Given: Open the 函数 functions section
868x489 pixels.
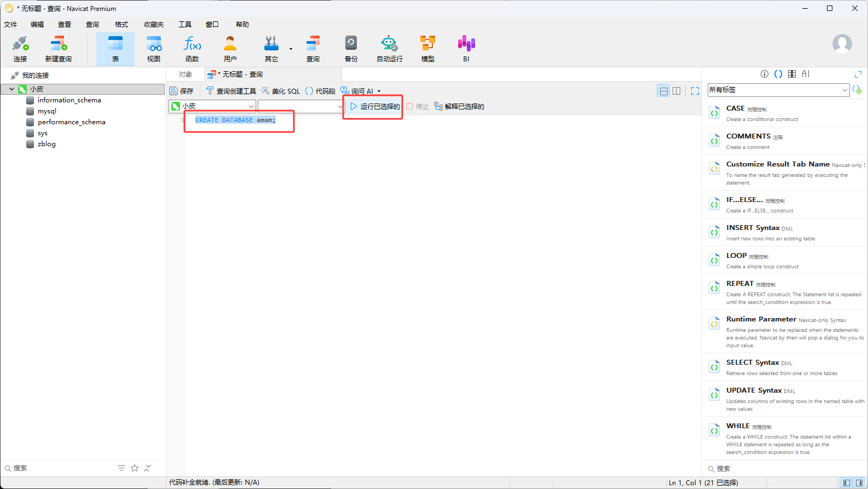Looking at the screenshot, I should pos(192,49).
